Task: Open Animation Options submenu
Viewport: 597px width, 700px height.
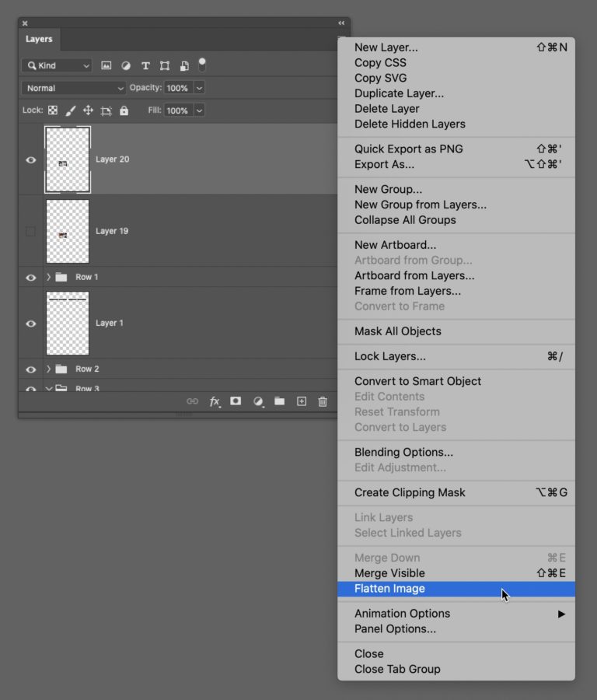Action: (402, 614)
